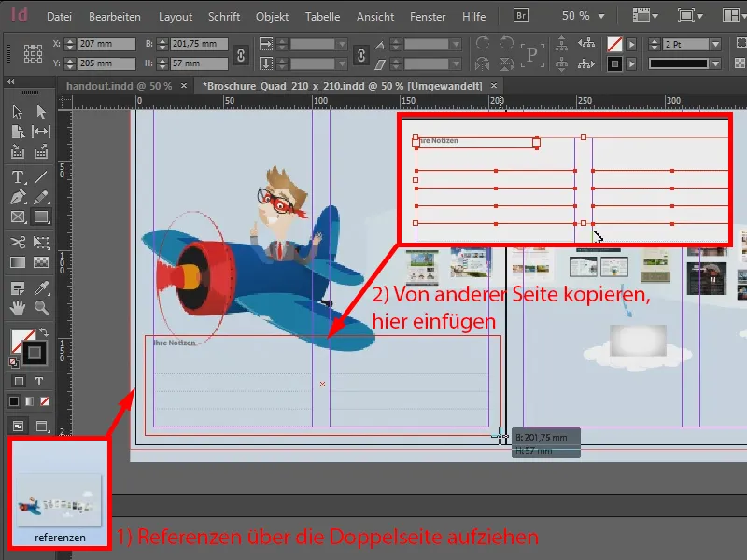Select the Gradient Swatch tool

pos(18,262)
